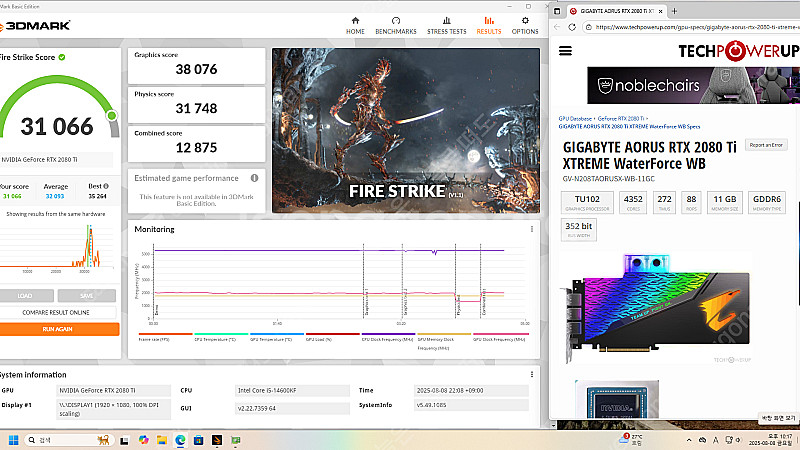Click the browser address bar URL
This screenshot has height=450, width=800.
[697, 27]
